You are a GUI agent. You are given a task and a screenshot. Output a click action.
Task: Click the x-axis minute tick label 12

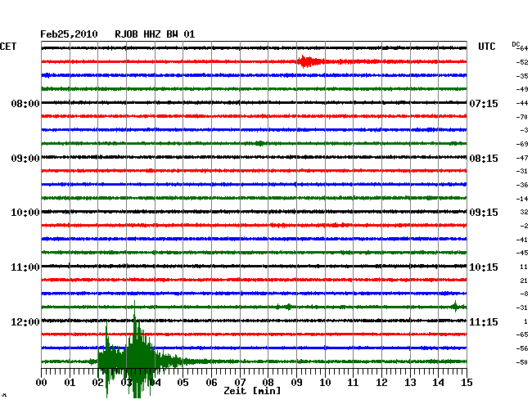click(x=381, y=383)
